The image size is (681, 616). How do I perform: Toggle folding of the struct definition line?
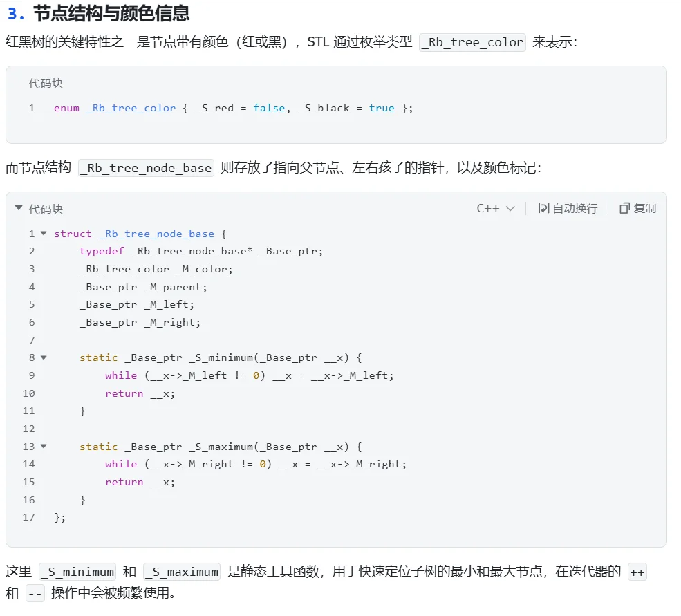(42, 234)
